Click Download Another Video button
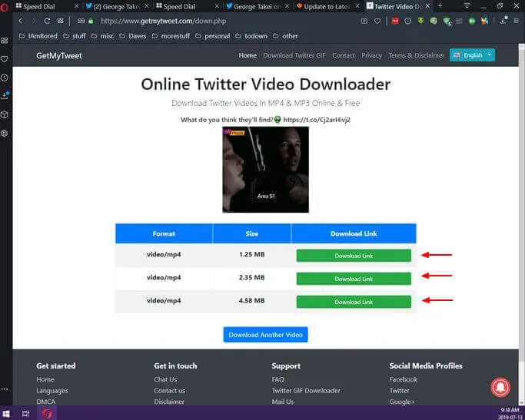Screen dimensions: 525x420 265,335
